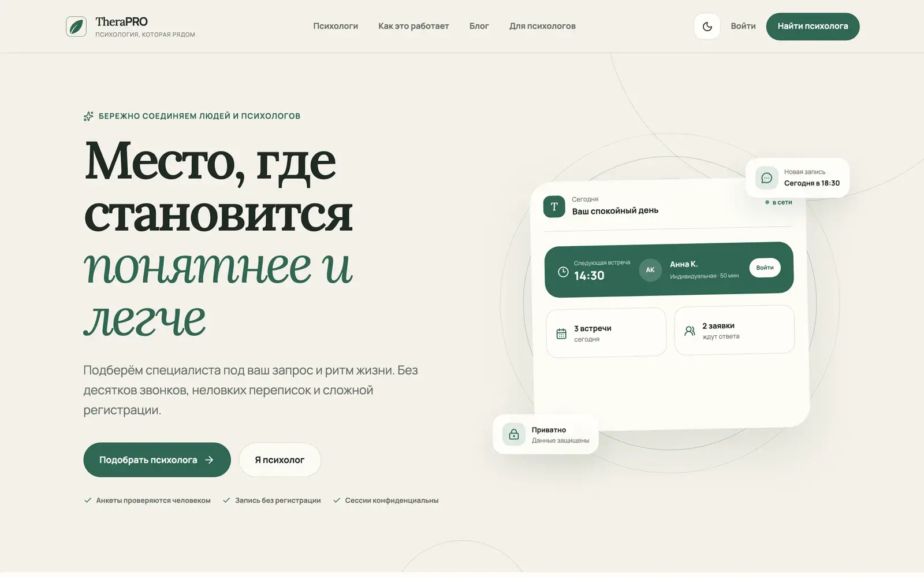Click the sparkle icon beside Бережно соединяем
The width and height of the screenshot is (924, 578).
click(88, 116)
